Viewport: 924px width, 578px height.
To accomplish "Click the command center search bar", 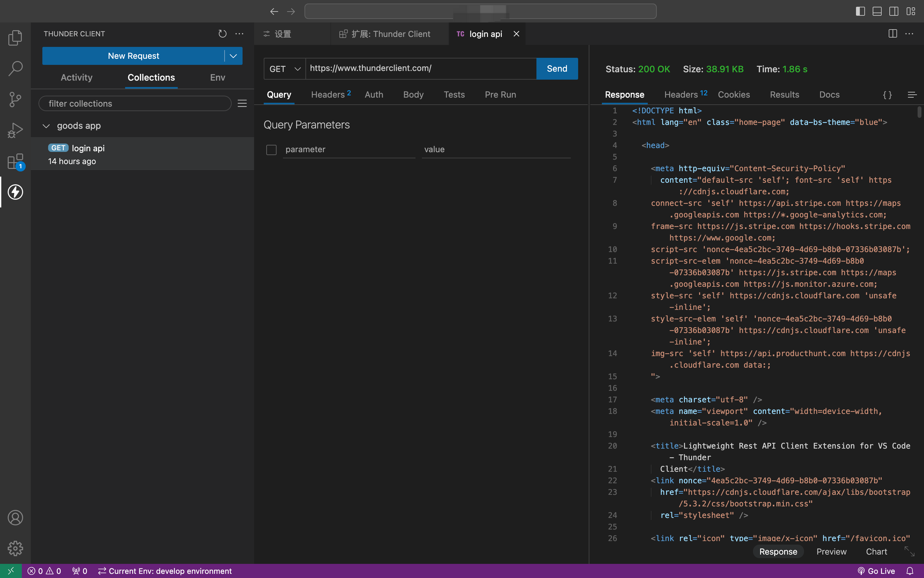I will 480,12.
